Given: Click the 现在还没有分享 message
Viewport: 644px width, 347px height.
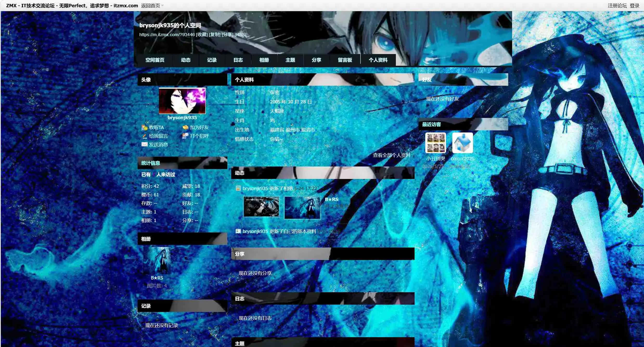Looking at the screenshot, I should tap(255, 273).
